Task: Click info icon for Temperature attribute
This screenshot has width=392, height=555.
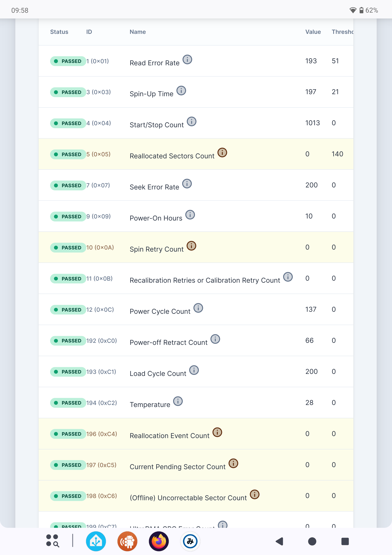Action: (178, 401)
